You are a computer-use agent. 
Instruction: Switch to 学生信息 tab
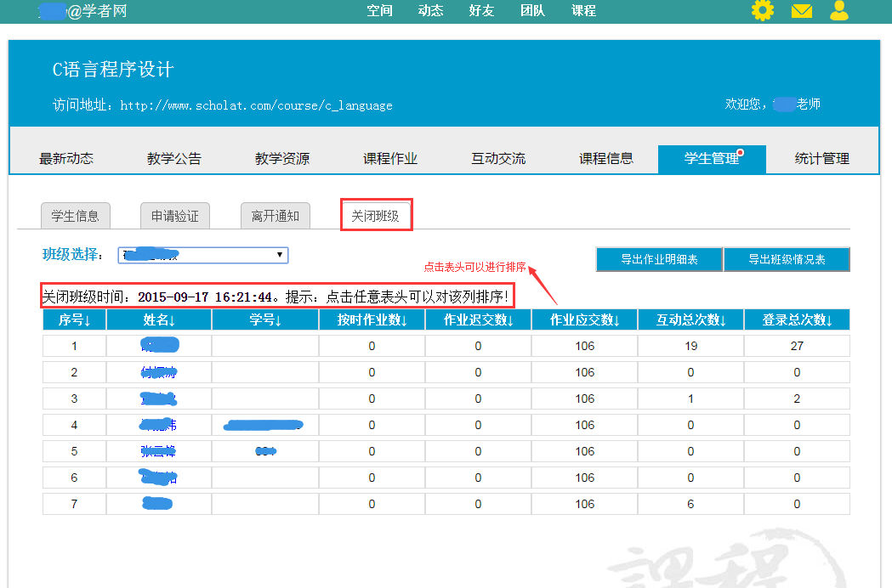coord(76,216)
